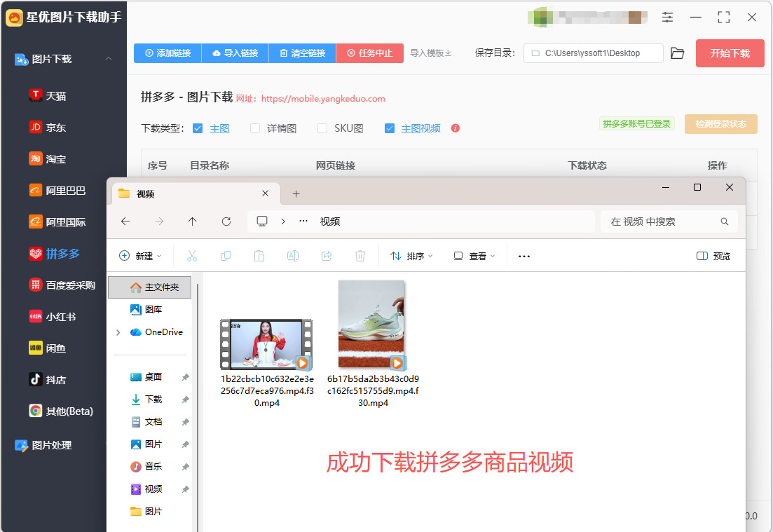Image resolution: width=773 pixels, height=532 pixels.
Task: Click the 添加链接 button
Action: point(167,53)
